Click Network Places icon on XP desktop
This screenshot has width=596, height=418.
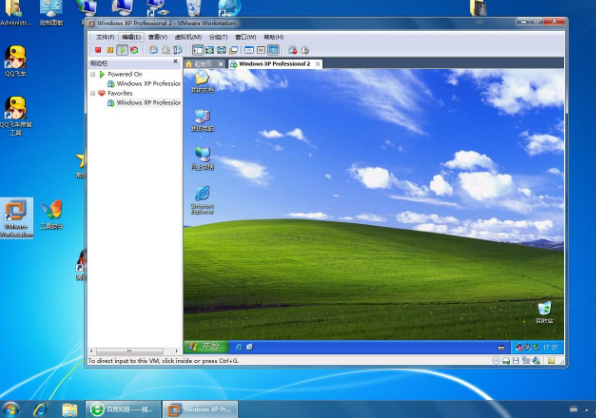[x=202, y=159]
